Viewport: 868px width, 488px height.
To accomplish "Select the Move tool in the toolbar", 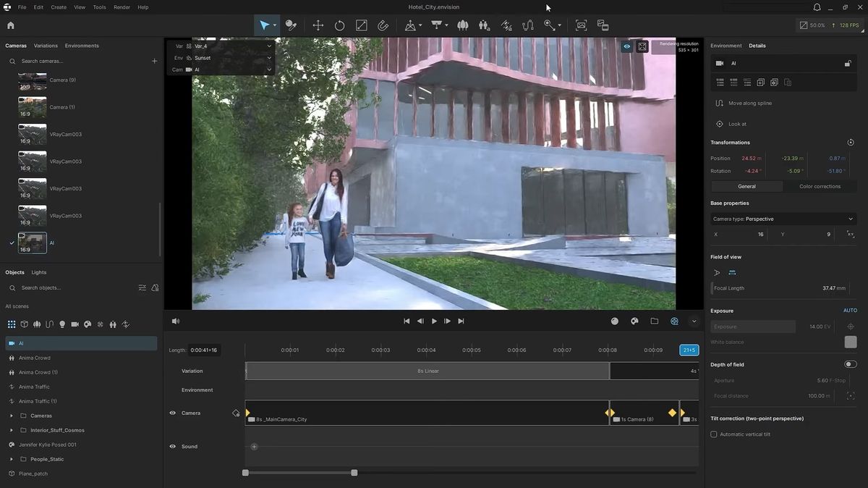I will pos(318,25).
